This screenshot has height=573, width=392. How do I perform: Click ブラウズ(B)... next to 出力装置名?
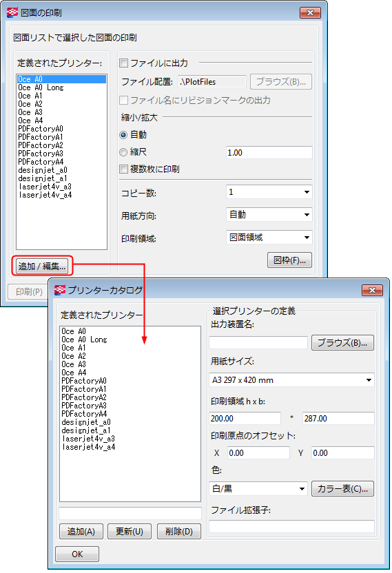point(342,343)
